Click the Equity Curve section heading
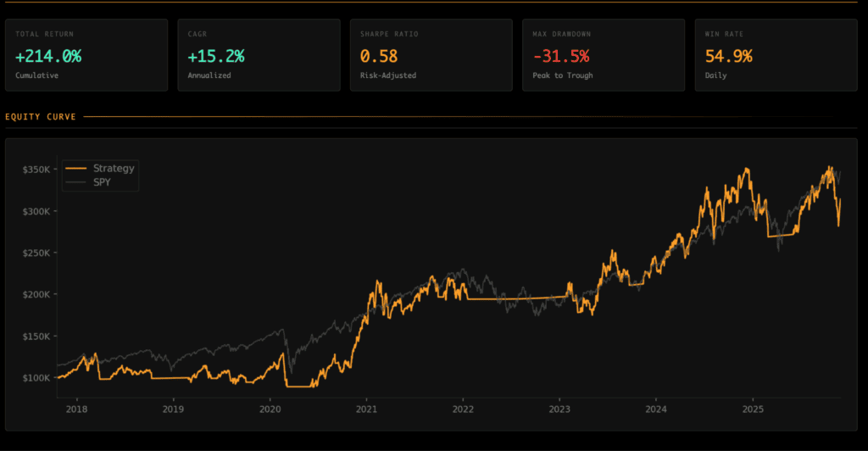868x451 pixels. [x=41, y=117]
